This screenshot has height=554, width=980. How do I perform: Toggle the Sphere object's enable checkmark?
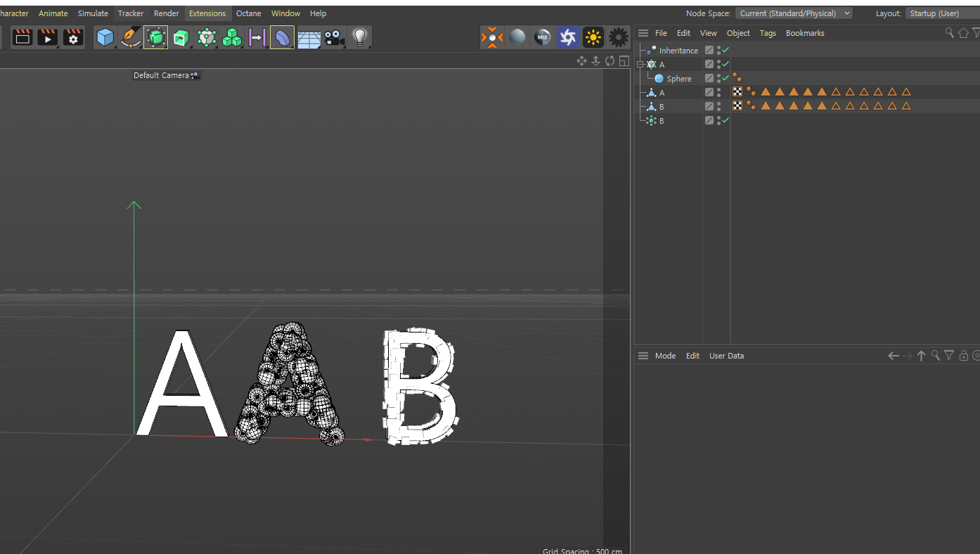pyautogui.click(x=726, y=78)
